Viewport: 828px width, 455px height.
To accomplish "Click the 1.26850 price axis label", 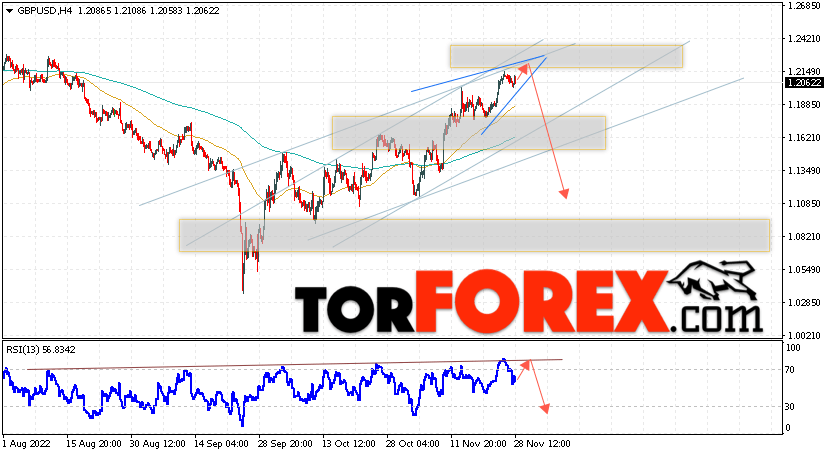I will click(804, 6).
